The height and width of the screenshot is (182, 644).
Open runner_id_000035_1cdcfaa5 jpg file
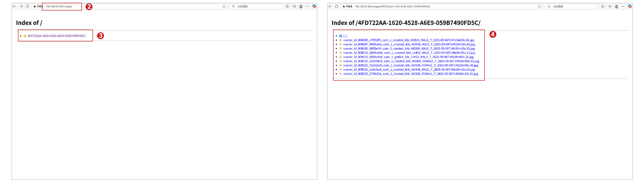pos(409,69)
